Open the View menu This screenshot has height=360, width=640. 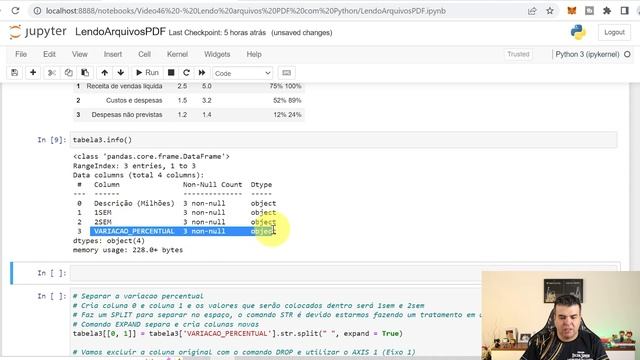pyautogui.click(x=80, y=54)
